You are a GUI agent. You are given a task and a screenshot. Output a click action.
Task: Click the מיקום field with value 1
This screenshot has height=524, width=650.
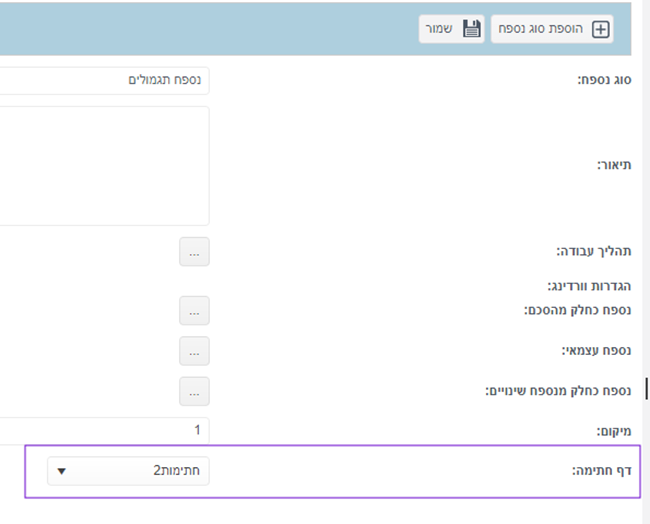pos(104,430)
